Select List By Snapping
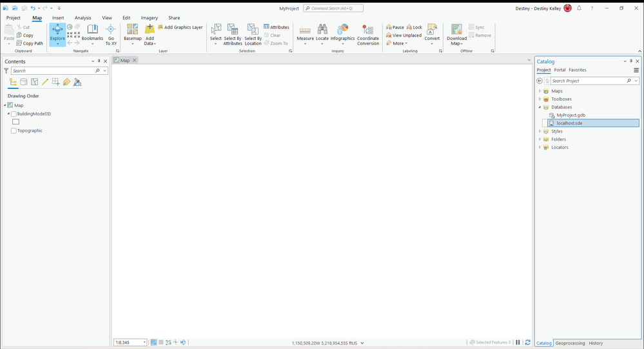Image resolution: width=644 pixels, height=349 pixels. [56, 82]
